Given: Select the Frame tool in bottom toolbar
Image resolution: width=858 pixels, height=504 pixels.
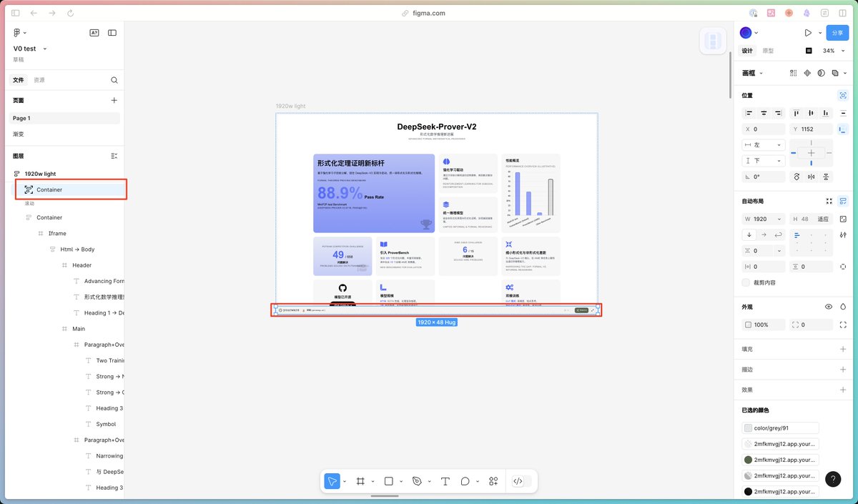Looking at the screenshot, I should (361, 481).
